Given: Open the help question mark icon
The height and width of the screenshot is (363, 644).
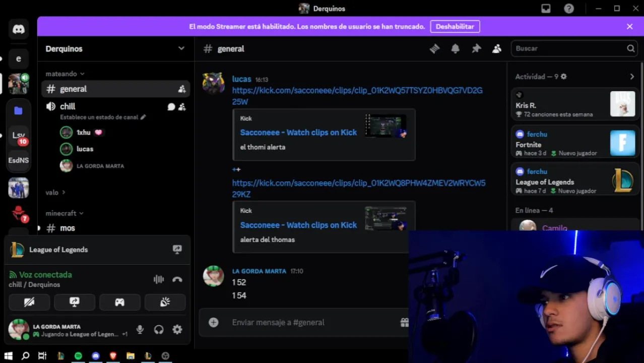Looking at the screenshot, I should click(x=569, y=9).
